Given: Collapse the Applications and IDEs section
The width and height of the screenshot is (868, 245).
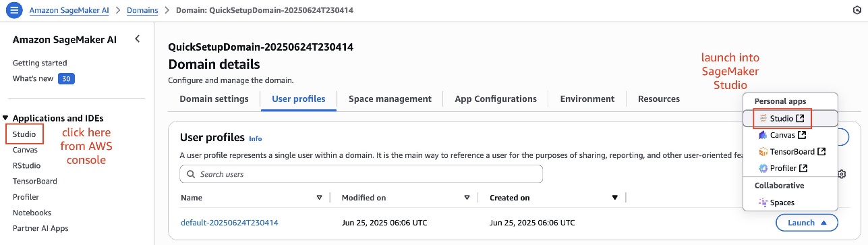Looking at the screenshot, I should [x=6, y=118].
